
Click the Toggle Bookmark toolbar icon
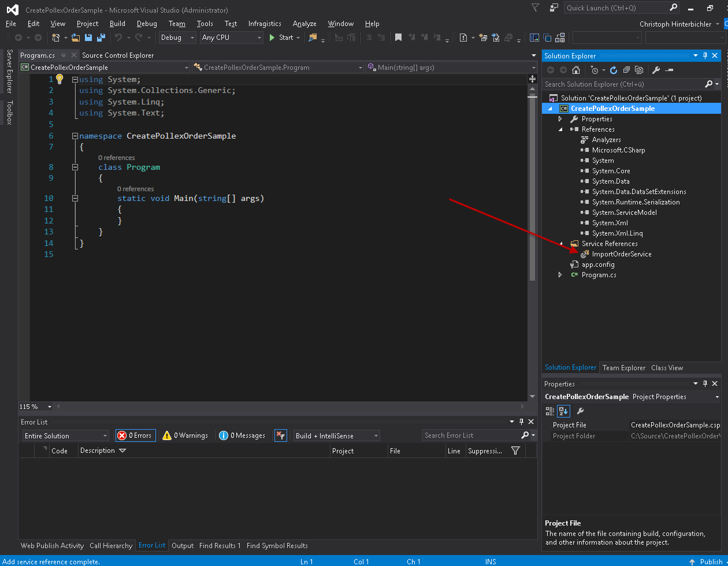(398, 38)
